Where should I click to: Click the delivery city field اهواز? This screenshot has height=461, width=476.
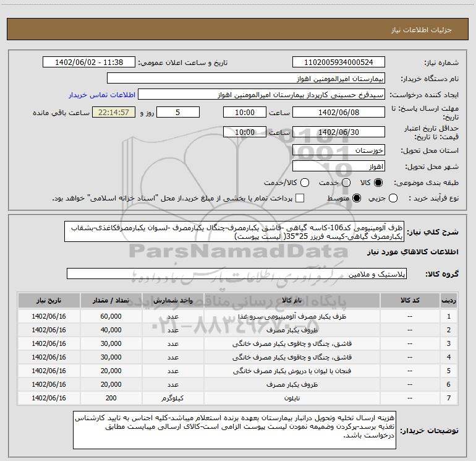click(x=339, y=166)
